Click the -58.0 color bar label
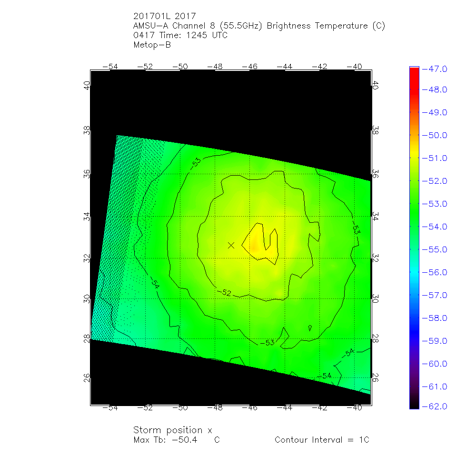 pyautogui.click(x=435, y=318)
